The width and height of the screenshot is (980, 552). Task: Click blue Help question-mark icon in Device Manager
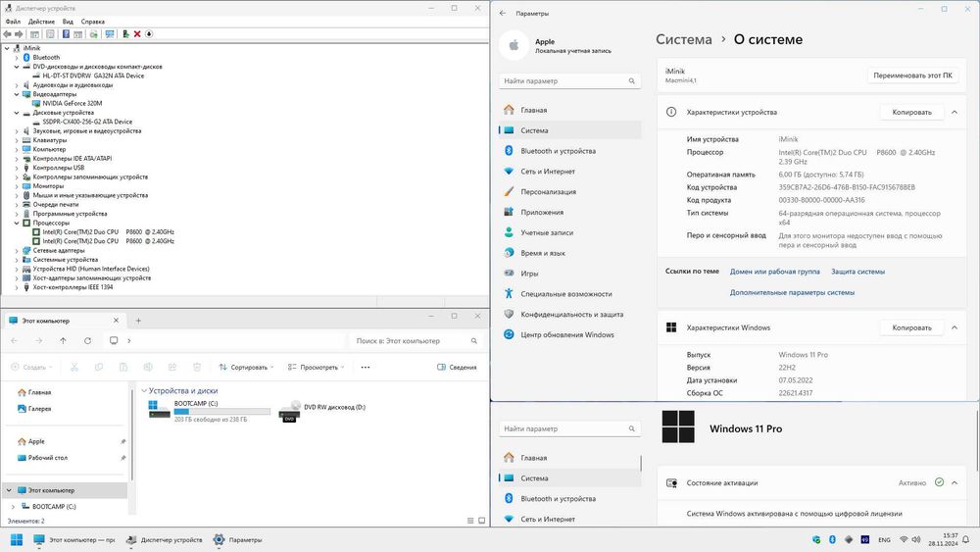(66, 34)
